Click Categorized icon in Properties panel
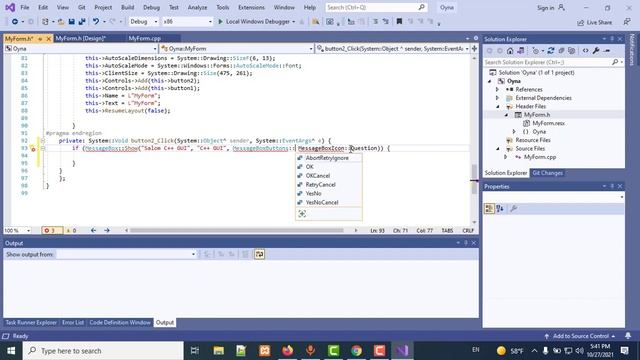The height and width of the screenshot is (360, 640). 489,209
